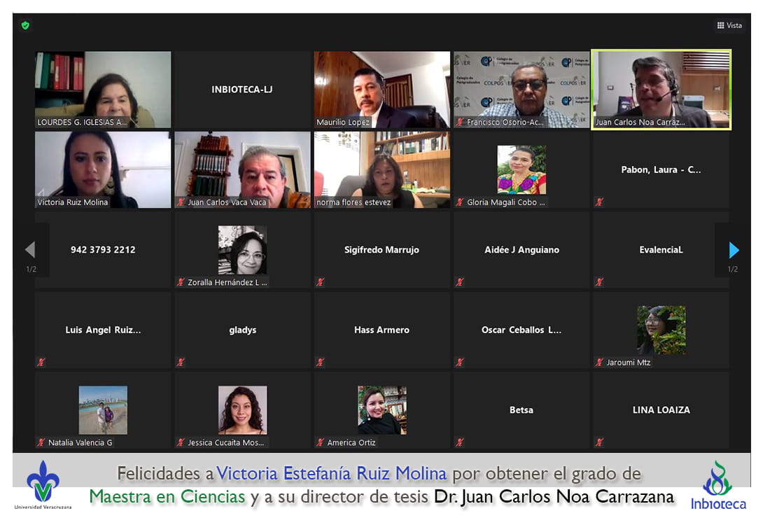Select Juan Carlos Noa Carrazana's active speaker video

(661, 89)
